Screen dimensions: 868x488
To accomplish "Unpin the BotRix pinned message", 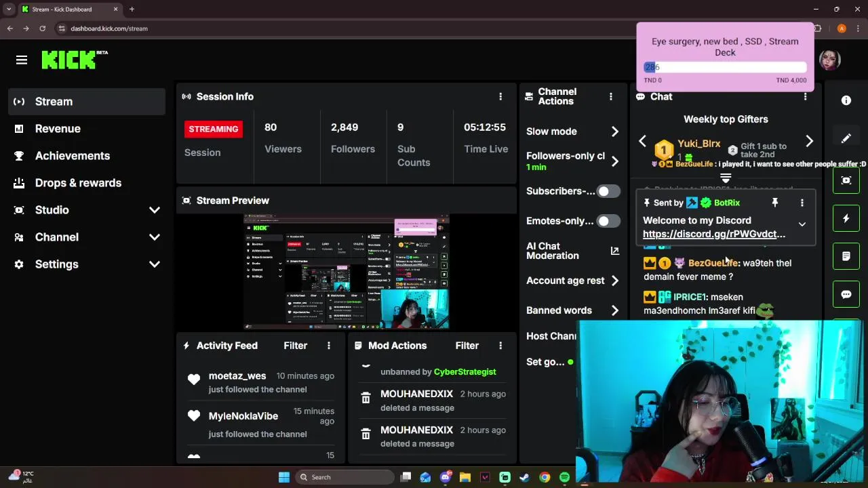I will [774, 203].
